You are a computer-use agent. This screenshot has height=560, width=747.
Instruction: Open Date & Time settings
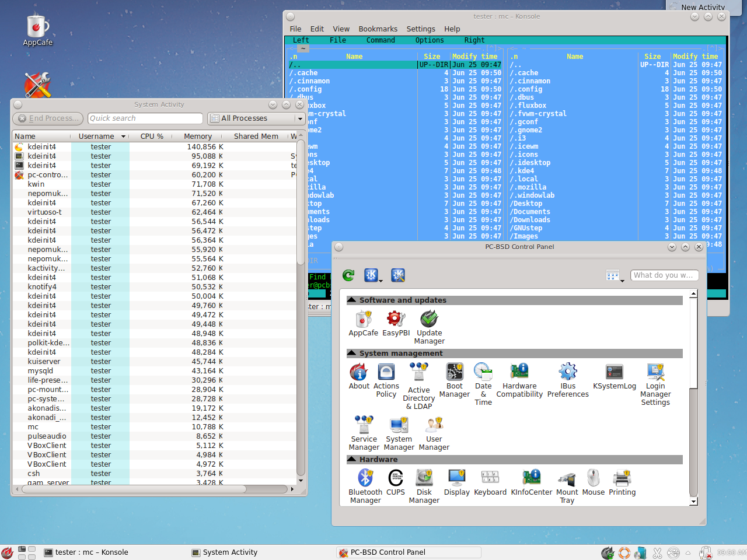tap(483, 384)
